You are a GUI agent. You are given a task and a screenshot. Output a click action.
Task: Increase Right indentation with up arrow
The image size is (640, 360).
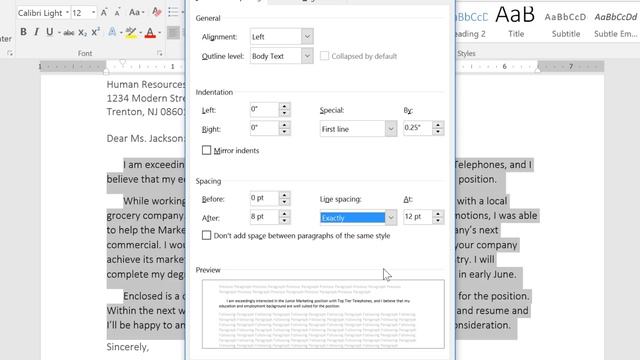point(284,124)
